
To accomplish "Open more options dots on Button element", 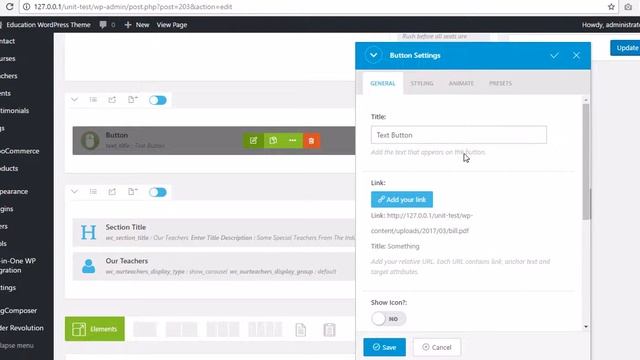I will [x=292, y=140].
